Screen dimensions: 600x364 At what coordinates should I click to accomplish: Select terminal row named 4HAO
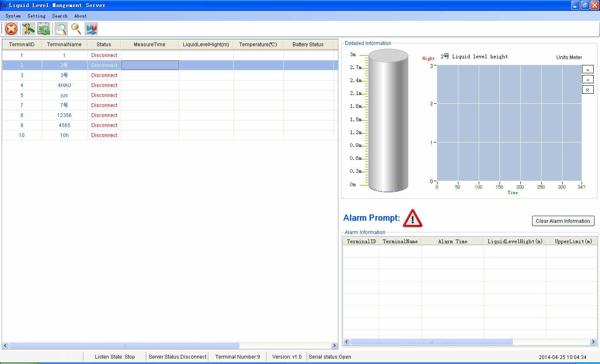click(64, 85)
